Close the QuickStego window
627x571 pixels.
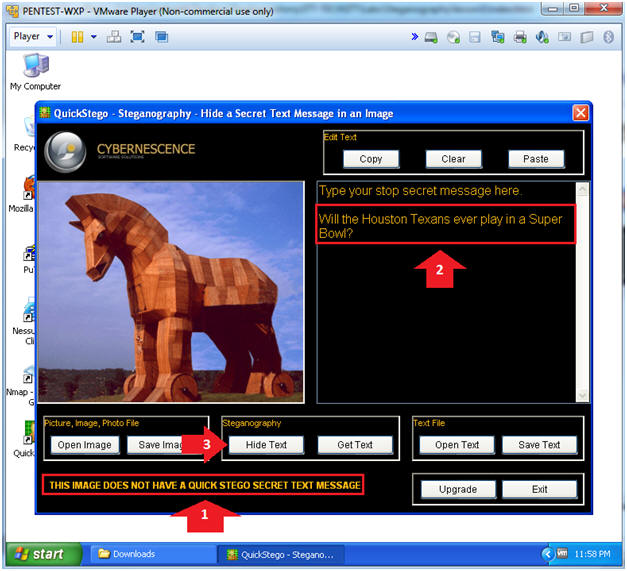581,113
